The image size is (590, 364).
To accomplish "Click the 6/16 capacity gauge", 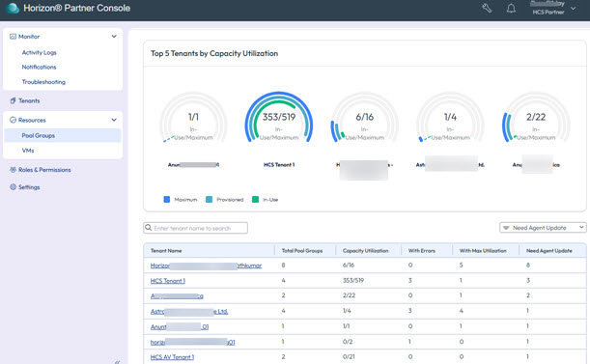I will click(x=365, y=118).
